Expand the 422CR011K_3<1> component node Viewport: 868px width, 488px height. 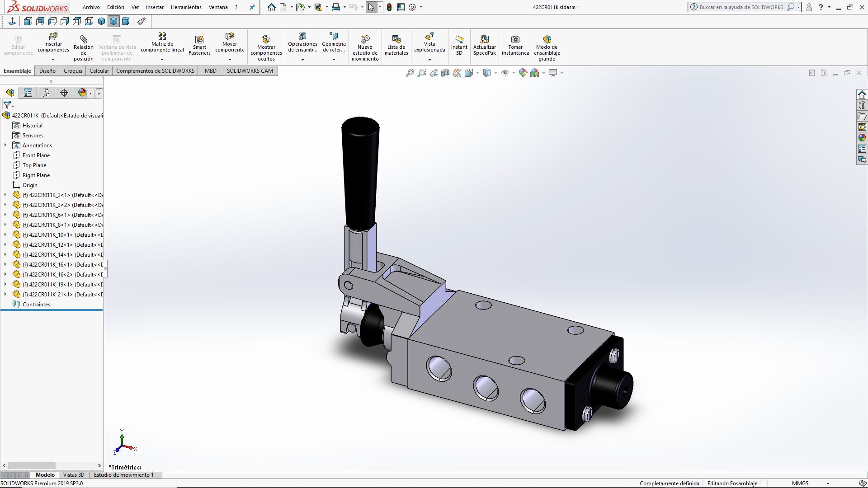(5, 195)
